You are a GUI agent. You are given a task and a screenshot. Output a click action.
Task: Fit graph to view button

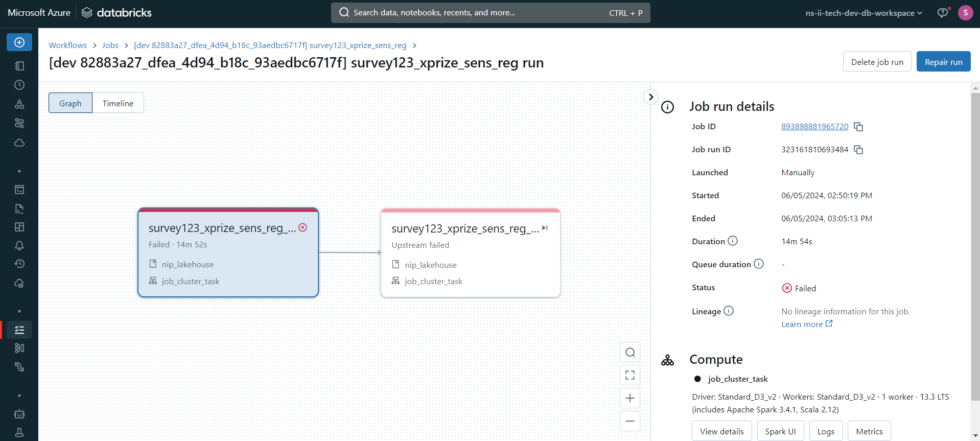pyautogui.click(x=630, y=375)
